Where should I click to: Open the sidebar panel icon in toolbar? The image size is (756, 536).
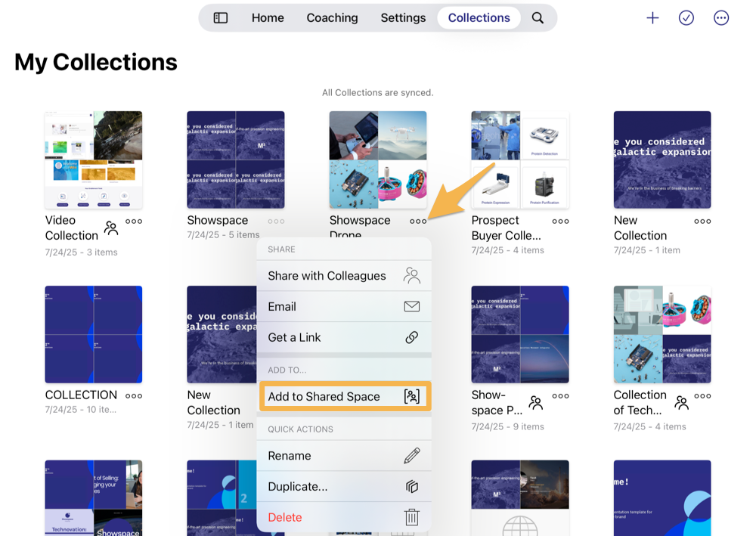coord(219,17)
